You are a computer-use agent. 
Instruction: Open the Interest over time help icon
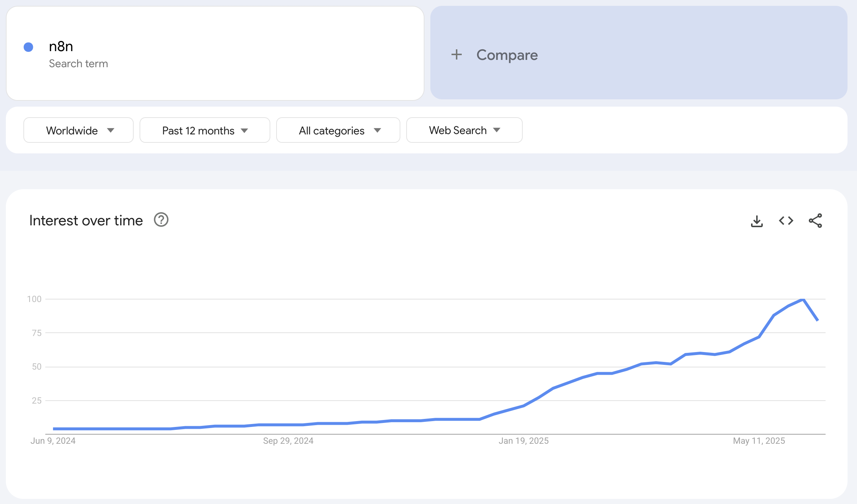click(x=161, y=220)
